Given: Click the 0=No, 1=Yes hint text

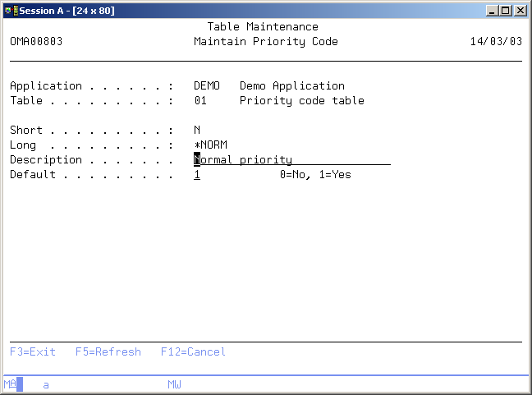Looking at the screenshot, I should tap(315, 175).
